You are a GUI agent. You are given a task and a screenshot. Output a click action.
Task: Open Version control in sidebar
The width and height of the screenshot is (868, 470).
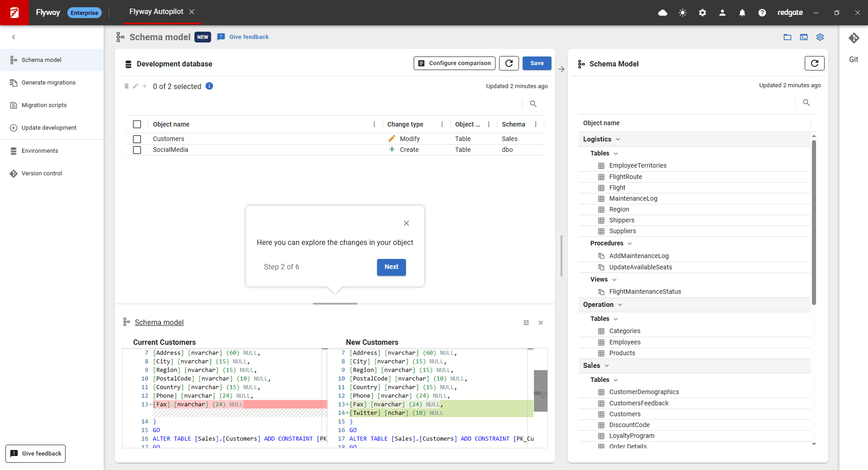pos(52,174)
